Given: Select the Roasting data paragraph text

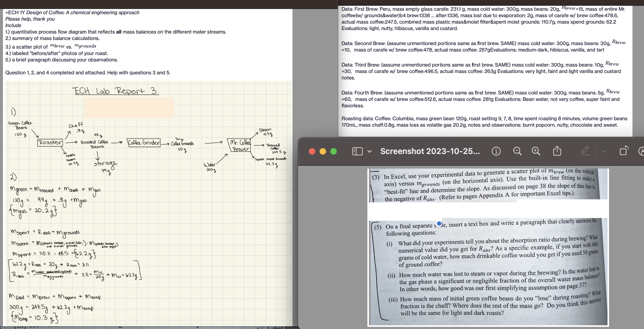Looking at the screenshot, I should pyautogui.click(x=483, y=122).
